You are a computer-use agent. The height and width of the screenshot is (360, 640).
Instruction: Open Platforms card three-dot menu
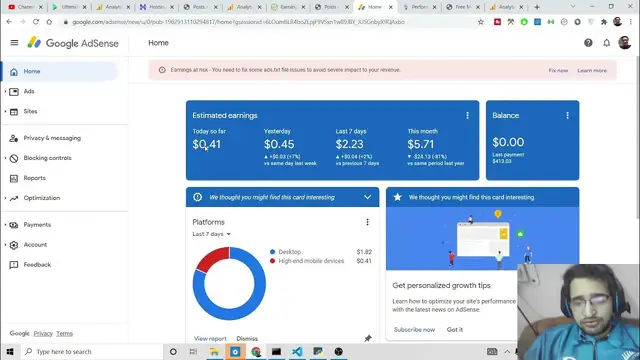[367, 222]
